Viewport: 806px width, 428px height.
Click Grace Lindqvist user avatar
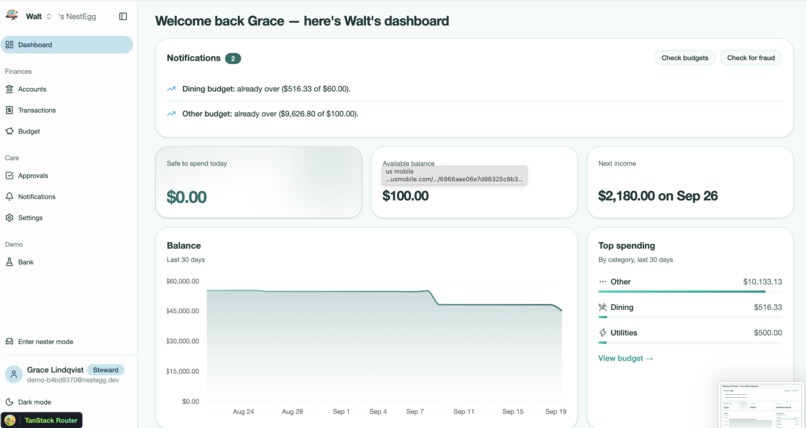click(14, 375)
